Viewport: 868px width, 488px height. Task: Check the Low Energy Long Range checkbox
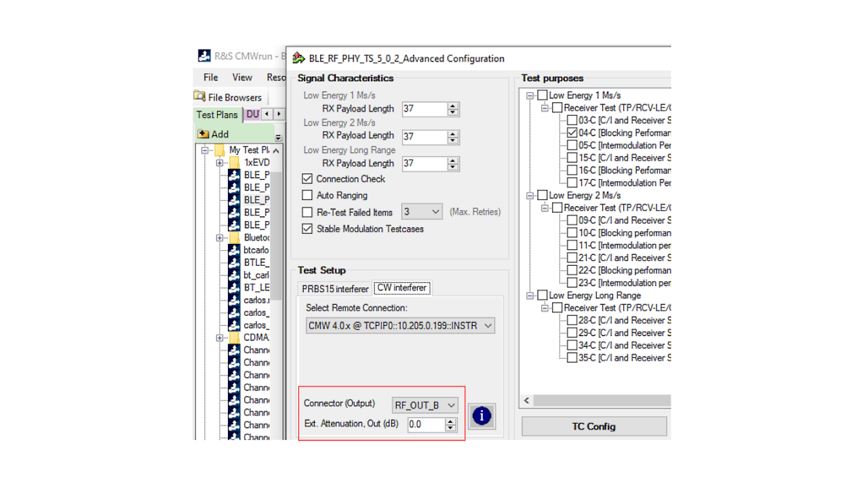542,296
